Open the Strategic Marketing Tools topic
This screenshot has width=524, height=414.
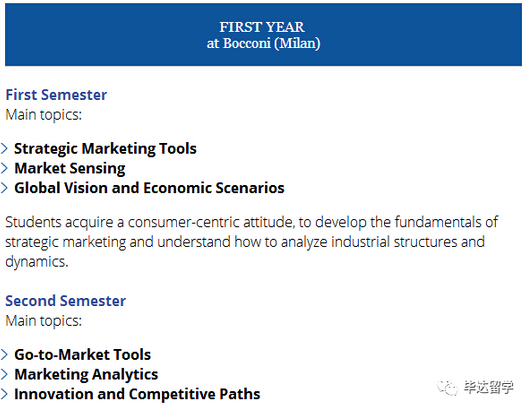(x=105, y=149)
